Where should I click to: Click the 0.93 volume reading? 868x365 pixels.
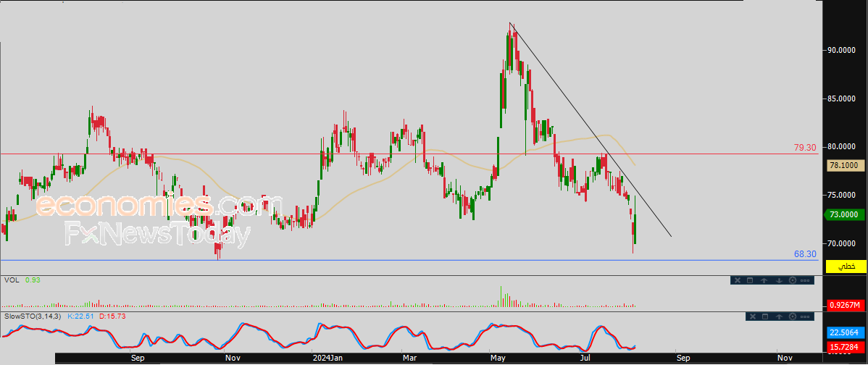[x=33, y=280]
